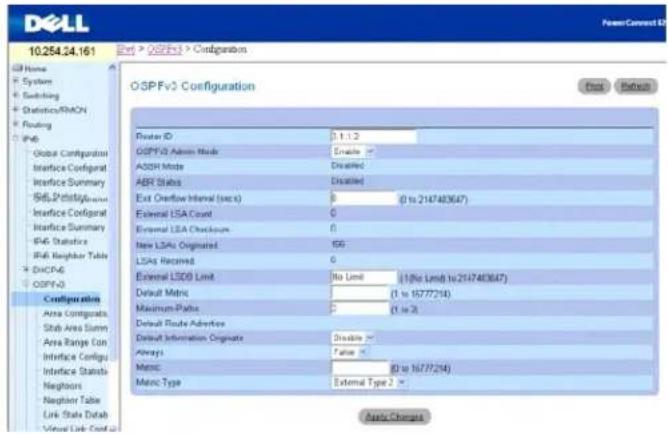
Task: Expand the System tree node
Action: 16,81
